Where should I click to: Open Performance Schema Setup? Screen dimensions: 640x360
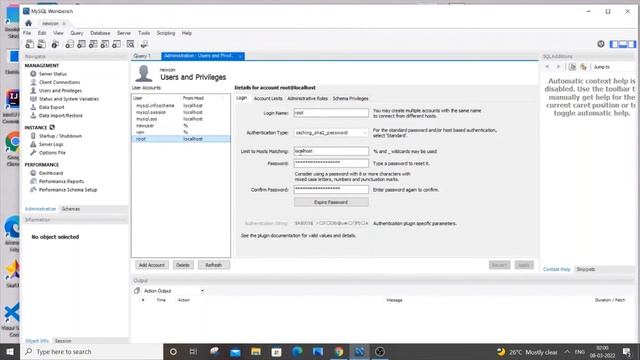(x=68, y=190)
